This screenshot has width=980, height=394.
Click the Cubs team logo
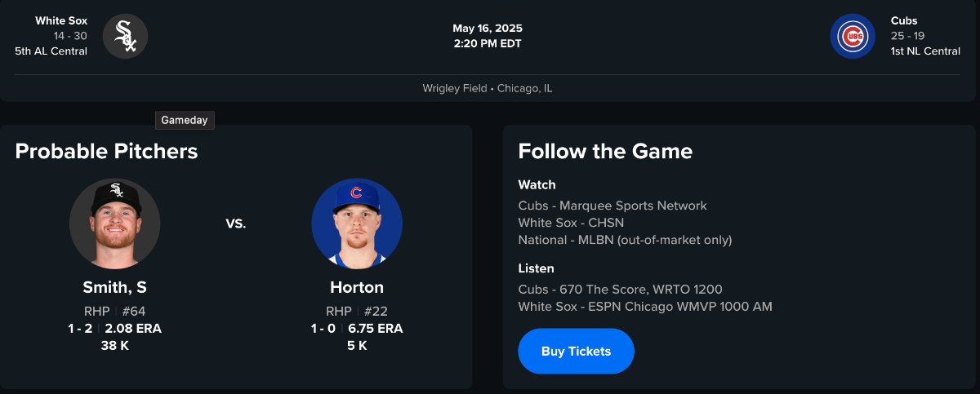[x=853, y=36]
